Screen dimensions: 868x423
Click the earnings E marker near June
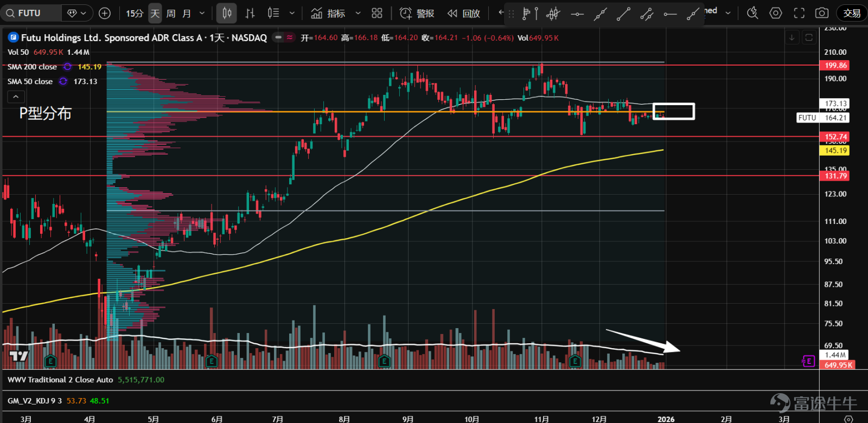point(212,361)
